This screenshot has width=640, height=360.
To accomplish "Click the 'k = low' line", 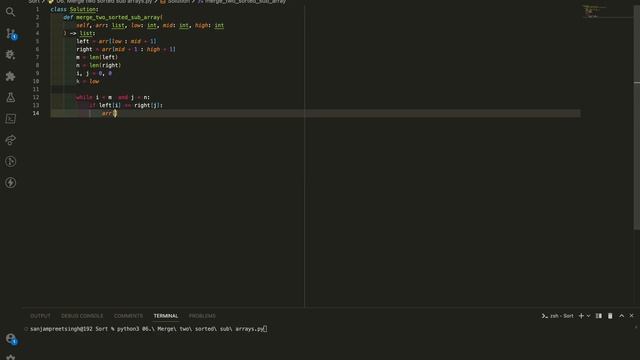I will point(88,81).
